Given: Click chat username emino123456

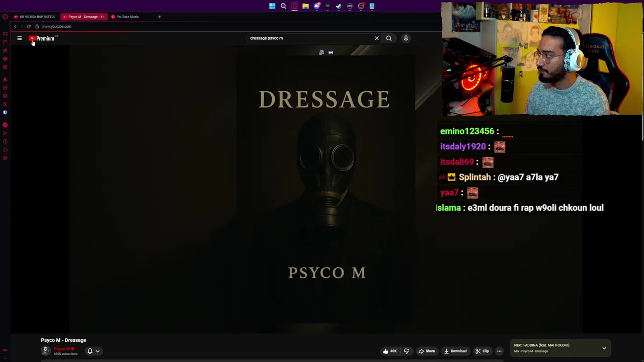Looking at the screenshot, I should [x=467, y=131].
